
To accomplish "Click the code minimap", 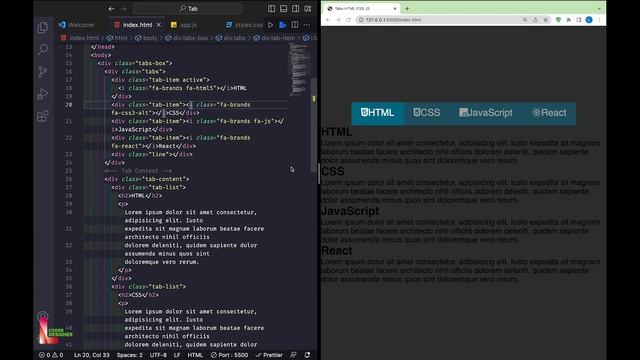I will tap(299, 69).
